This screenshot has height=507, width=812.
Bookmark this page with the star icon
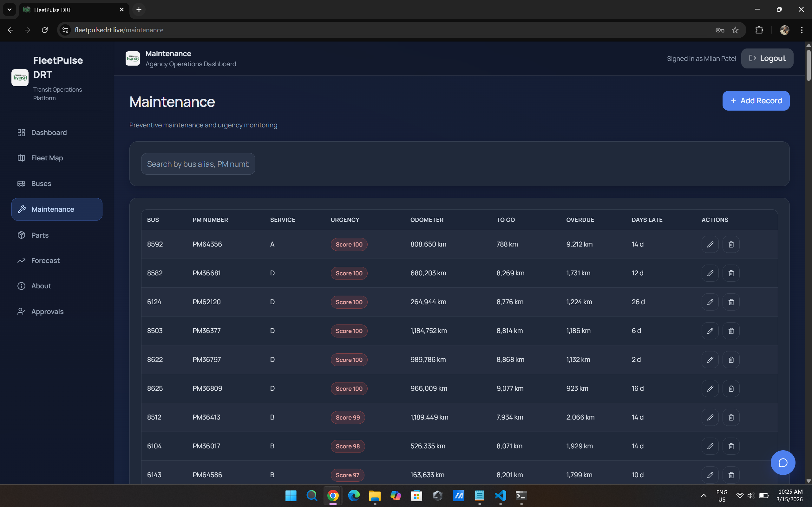click(x=735, y=30)
